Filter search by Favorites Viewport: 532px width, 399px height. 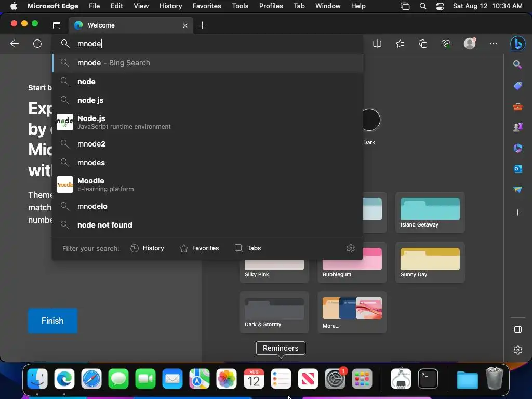[x=199, y=248]
